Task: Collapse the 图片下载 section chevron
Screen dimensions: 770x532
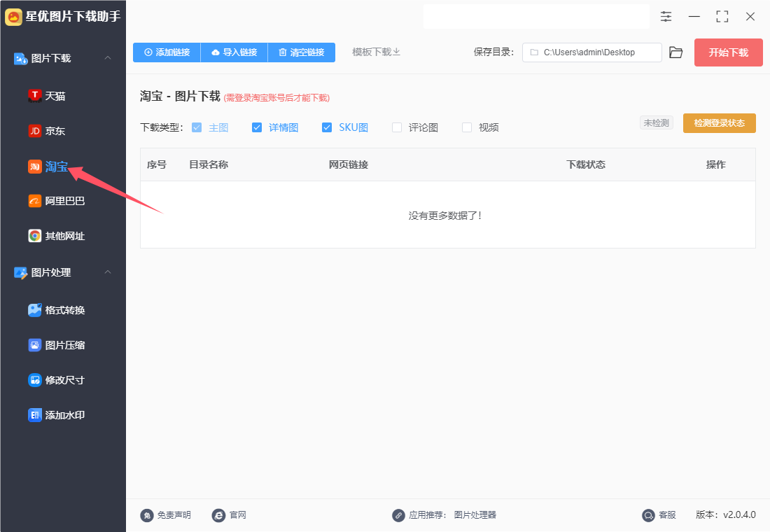Action: [108, 58]
